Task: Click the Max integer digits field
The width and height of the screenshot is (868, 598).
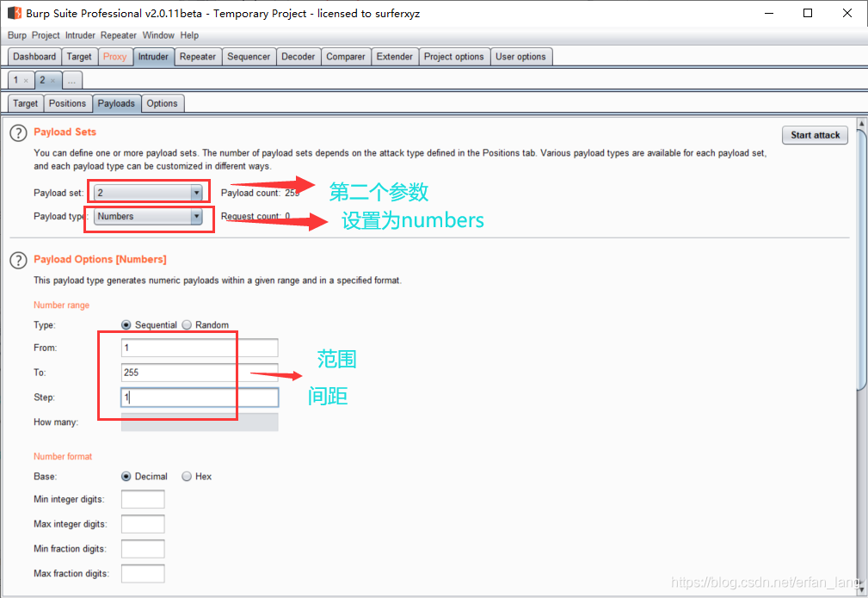Action: 143,524
